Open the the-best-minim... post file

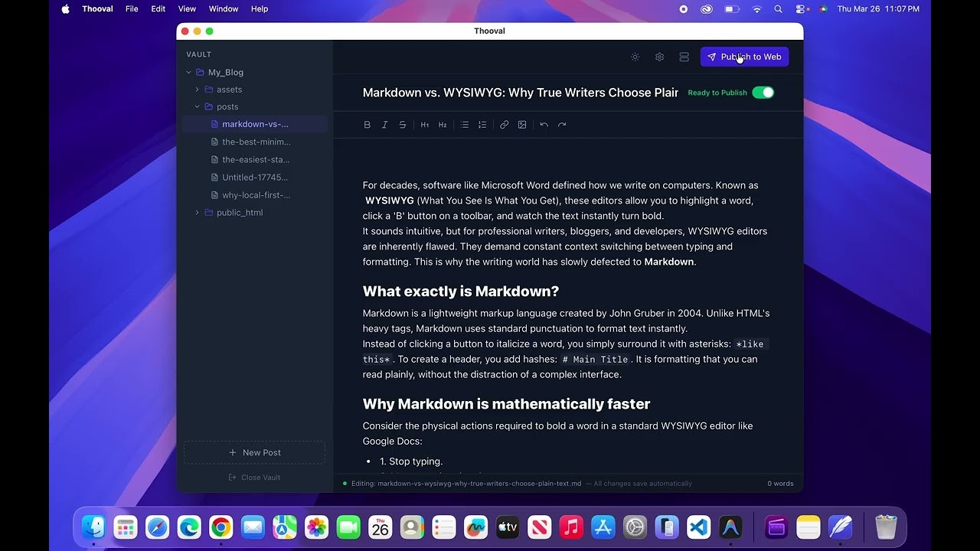(x=255, y=142)
